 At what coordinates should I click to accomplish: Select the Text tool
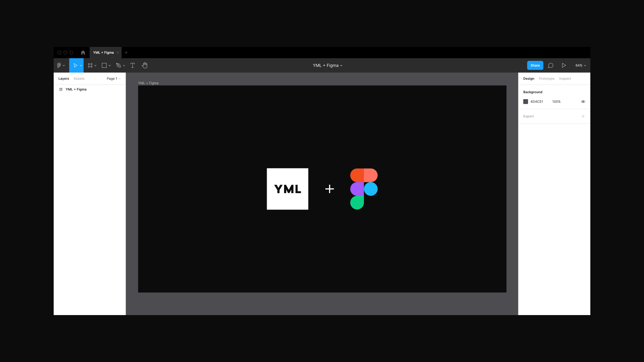click(x=133, y=65)
